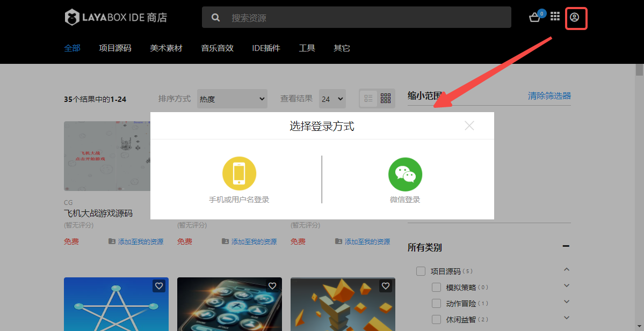Viewport: 644px width, 331px height.
Task: Switch to grid view layout
Action: tap(386, 98)
